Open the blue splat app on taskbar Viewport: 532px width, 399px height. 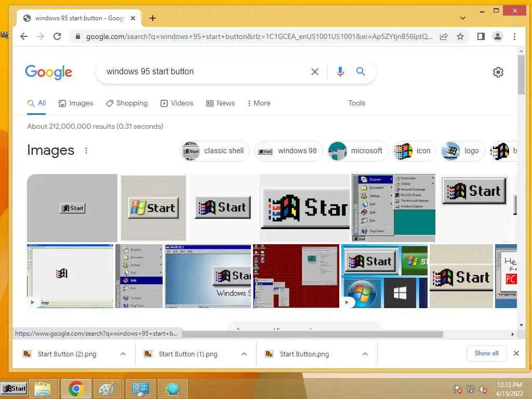tap(172, 389)
